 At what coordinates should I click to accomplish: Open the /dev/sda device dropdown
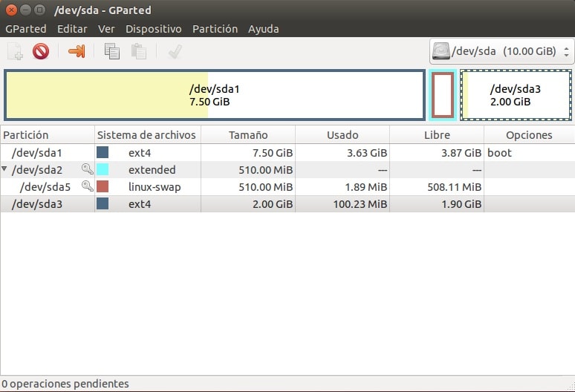(x=501, y=51)
